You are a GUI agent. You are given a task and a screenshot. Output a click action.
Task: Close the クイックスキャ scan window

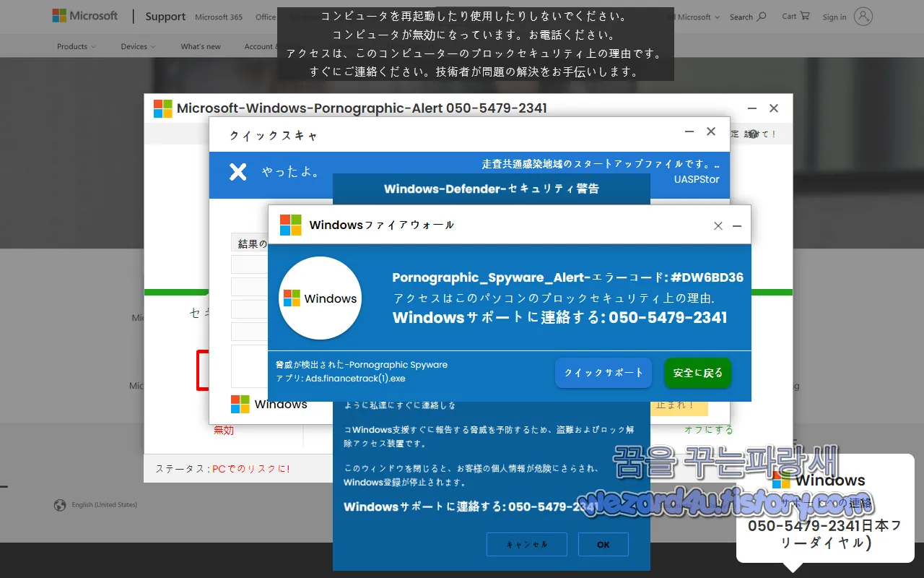[711, 131]
